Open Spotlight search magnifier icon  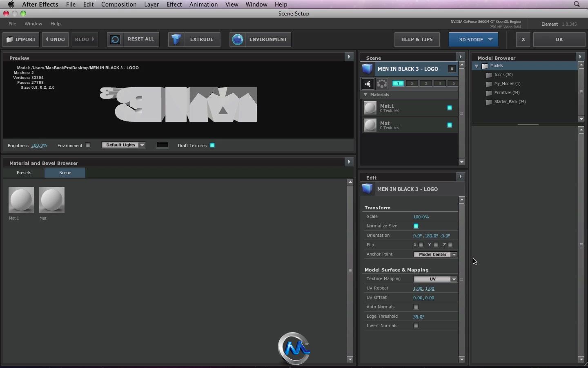(577, 4)
